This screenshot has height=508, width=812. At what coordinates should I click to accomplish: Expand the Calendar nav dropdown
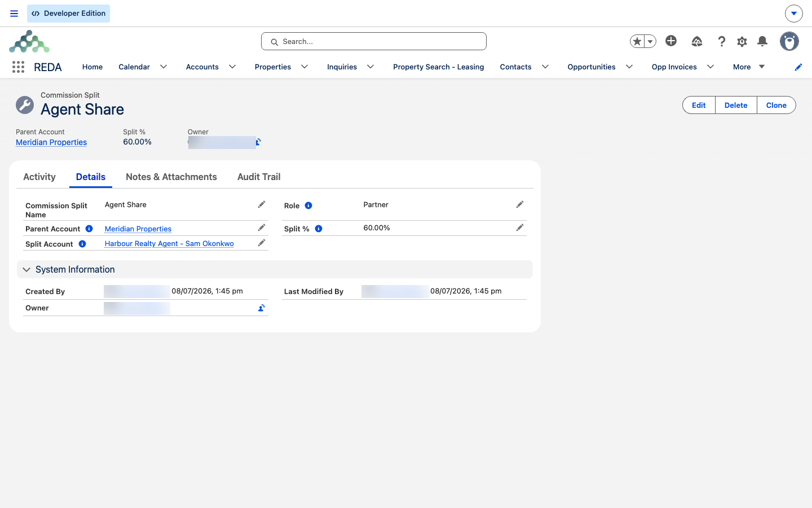tap(164, 67)
